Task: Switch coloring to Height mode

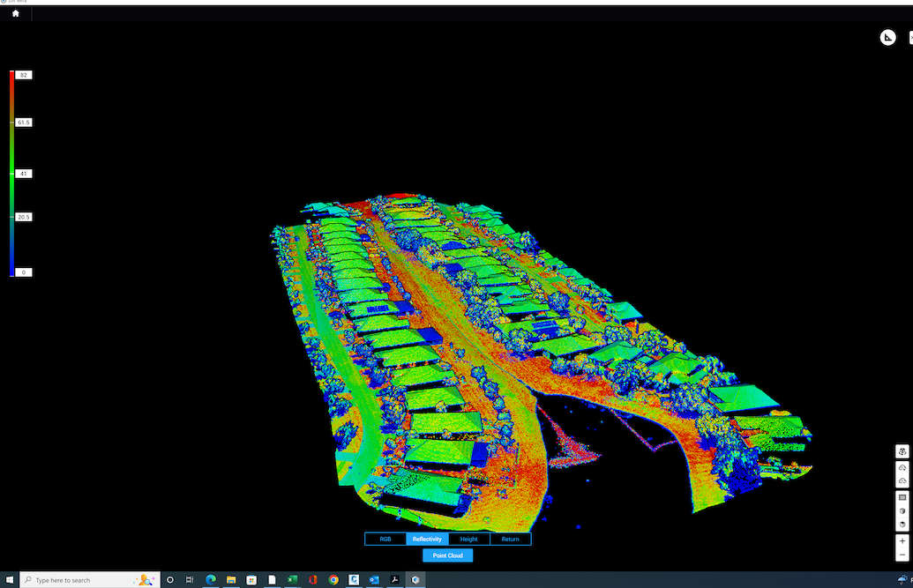Action: pos(468,539)
